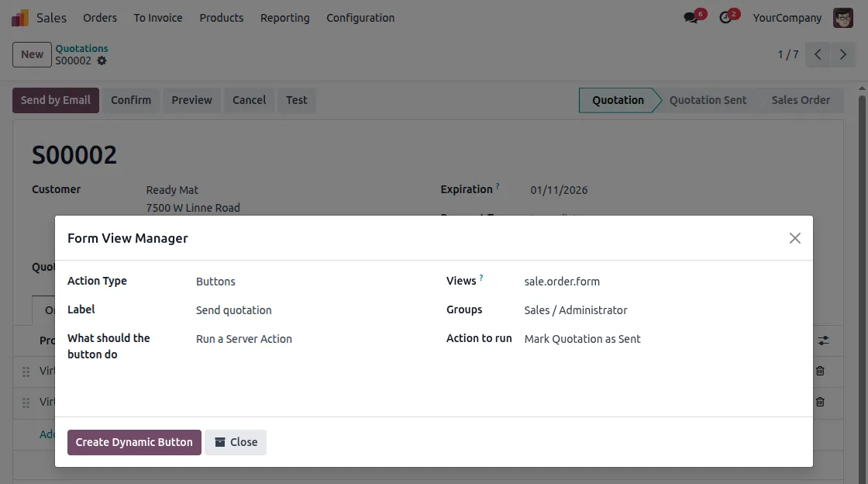The image size is (868, 484).
Task: Open the Reporting menu
Action: pos(284,17)
